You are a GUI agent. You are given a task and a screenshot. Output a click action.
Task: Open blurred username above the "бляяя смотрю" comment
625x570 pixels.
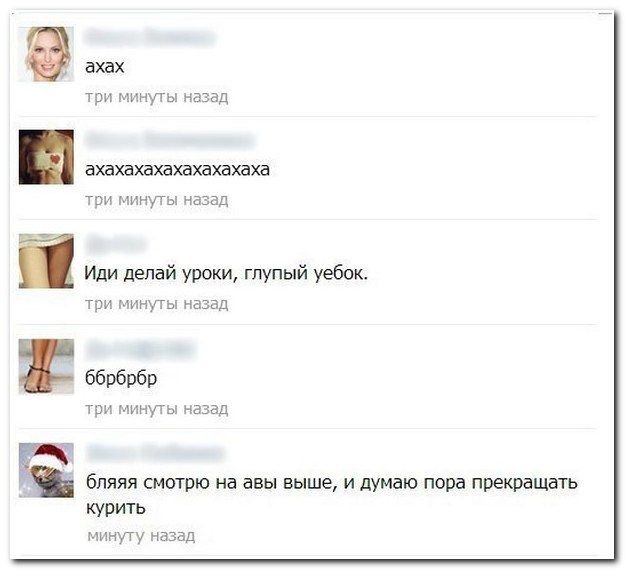155,453
